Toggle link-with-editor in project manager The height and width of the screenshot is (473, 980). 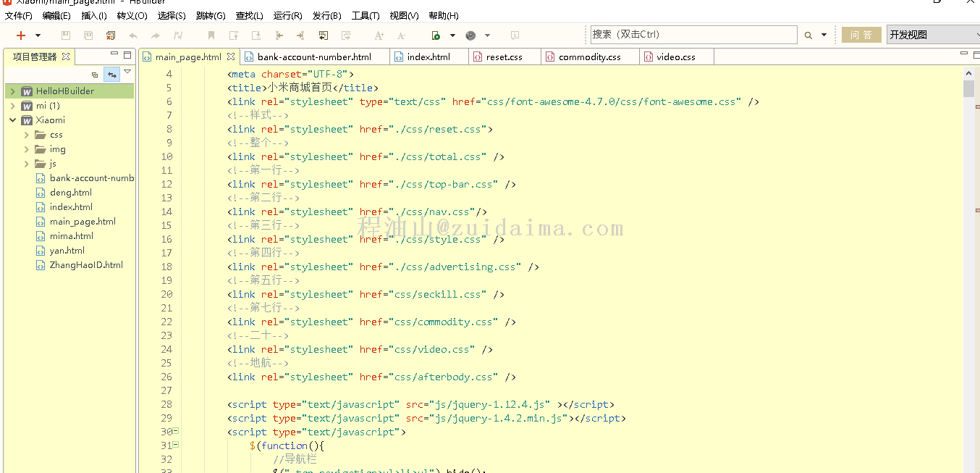tap(112, 74)
